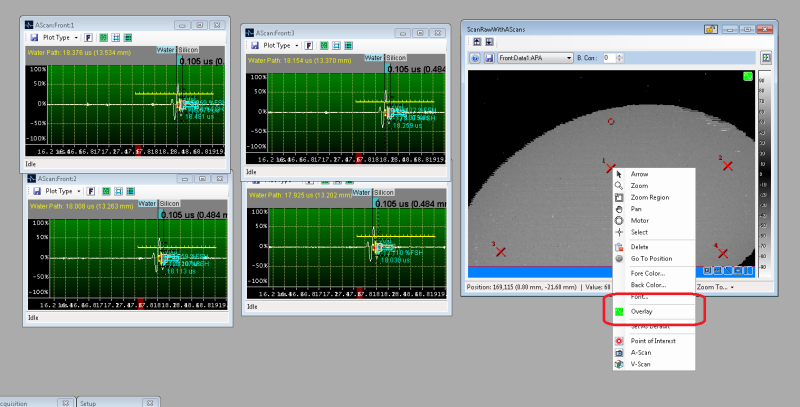Click the Silicon gate label in AScan:Front:1
This screenshot has height=407, width=800.
(188, 50)
